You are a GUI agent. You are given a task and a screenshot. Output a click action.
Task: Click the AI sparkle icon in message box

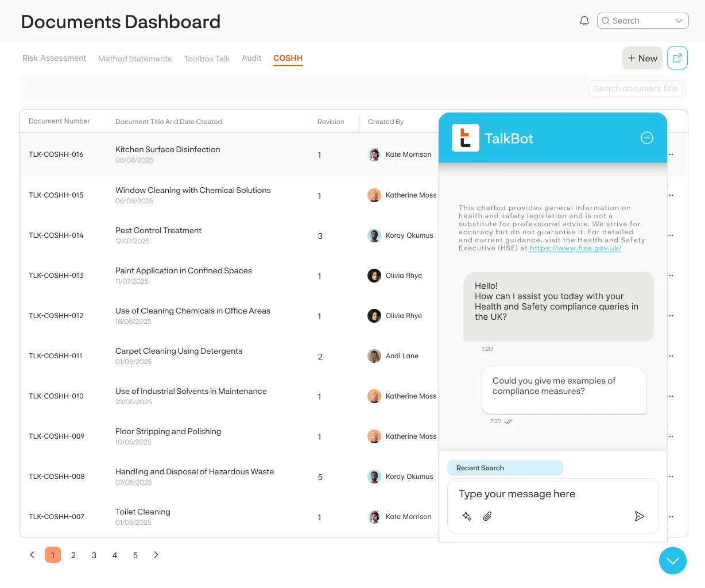tap(467, 516)
